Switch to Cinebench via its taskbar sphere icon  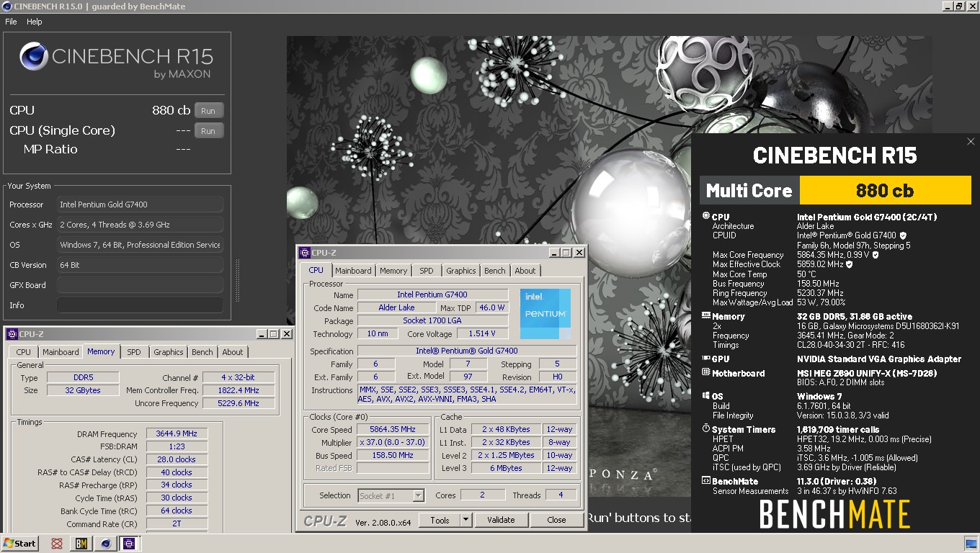(x=106, y=544)
